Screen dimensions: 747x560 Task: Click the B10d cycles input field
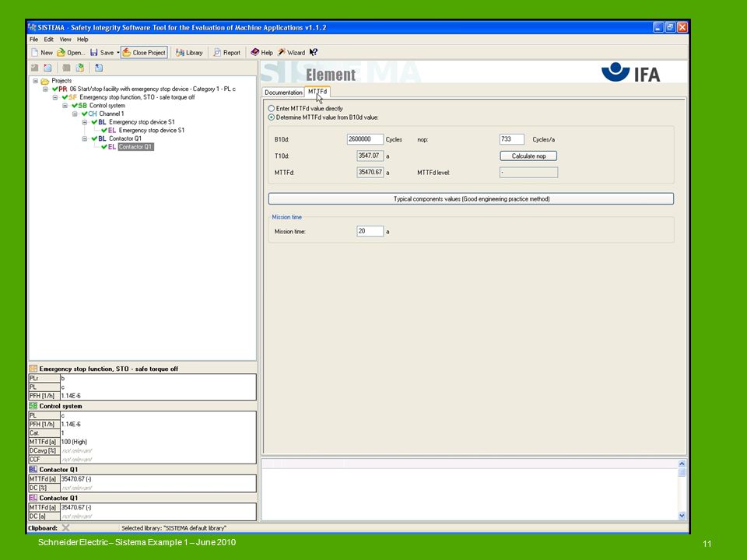(365, 139)
